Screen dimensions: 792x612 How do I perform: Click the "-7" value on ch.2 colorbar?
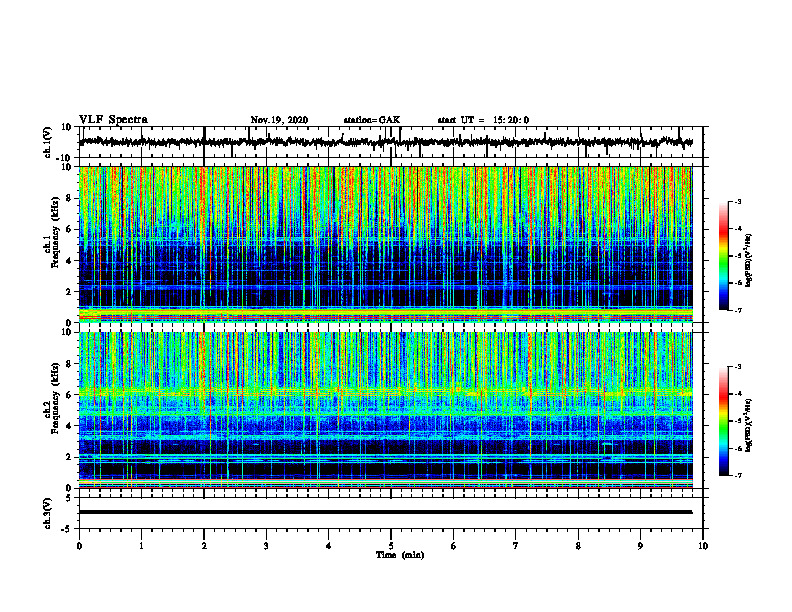point(738,475)
